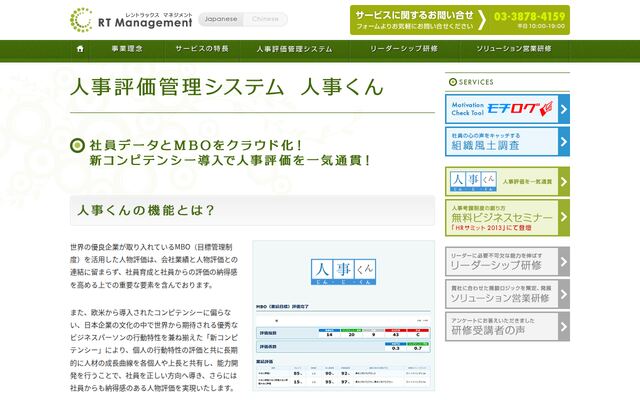Viewport: 640px width, 400px height.
Task: Click the SERVICES heading in sidebar
Action: click(476, 82)
